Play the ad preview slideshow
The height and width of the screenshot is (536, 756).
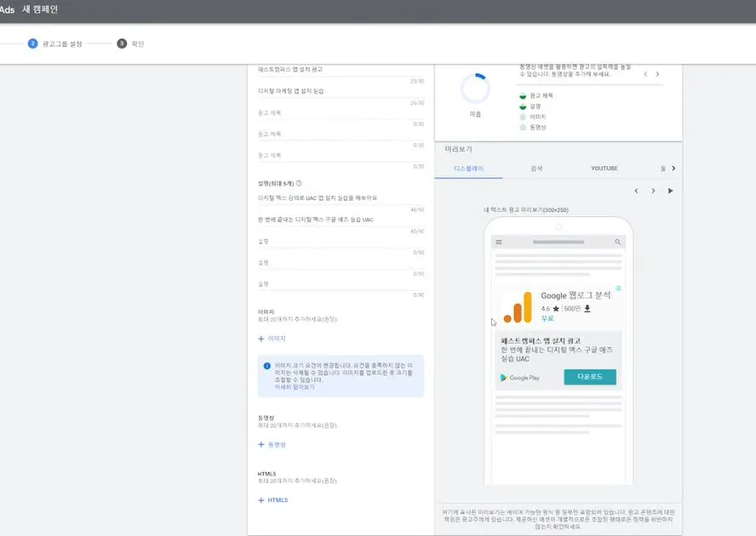(x=671, y=191)
